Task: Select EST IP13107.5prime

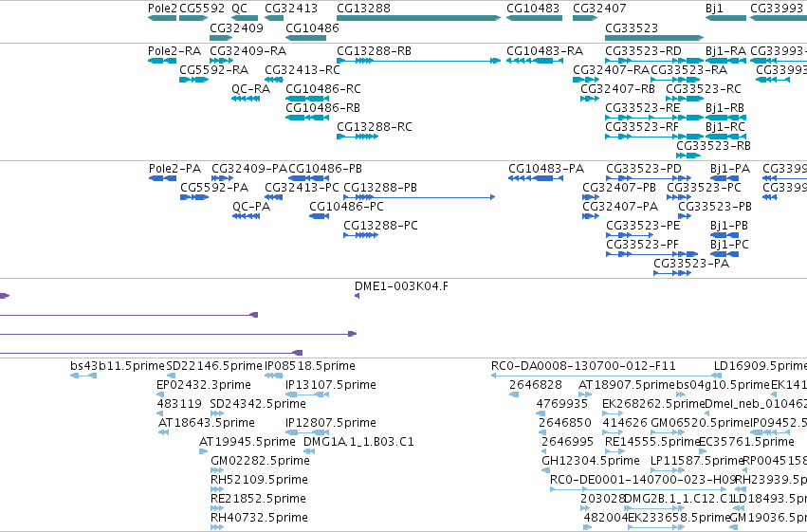Action: 307,394
